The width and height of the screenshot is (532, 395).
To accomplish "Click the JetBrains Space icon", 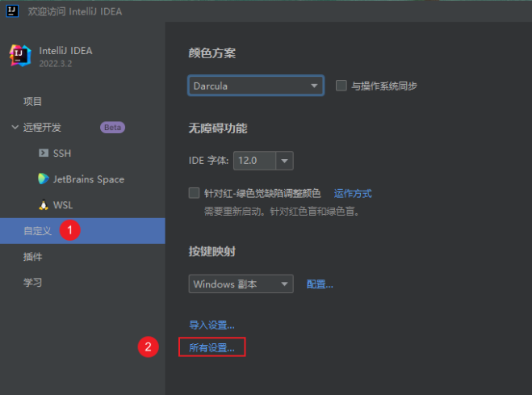I will click(44, 179).
